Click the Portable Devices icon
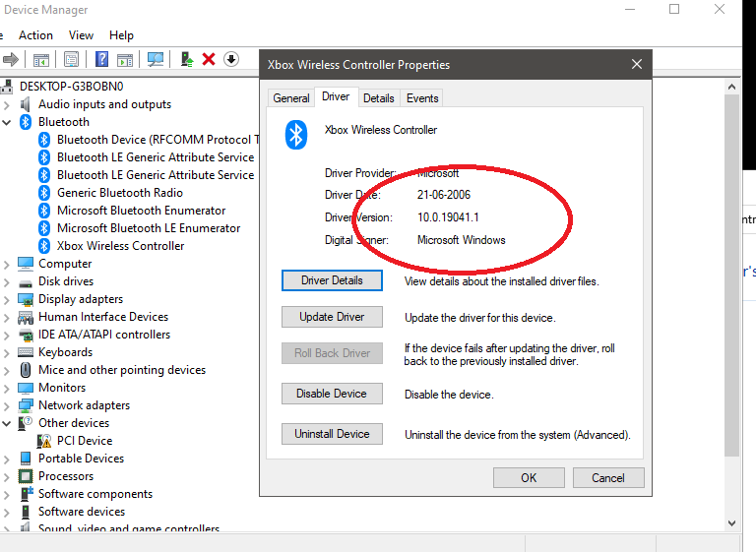 [26, 459]
